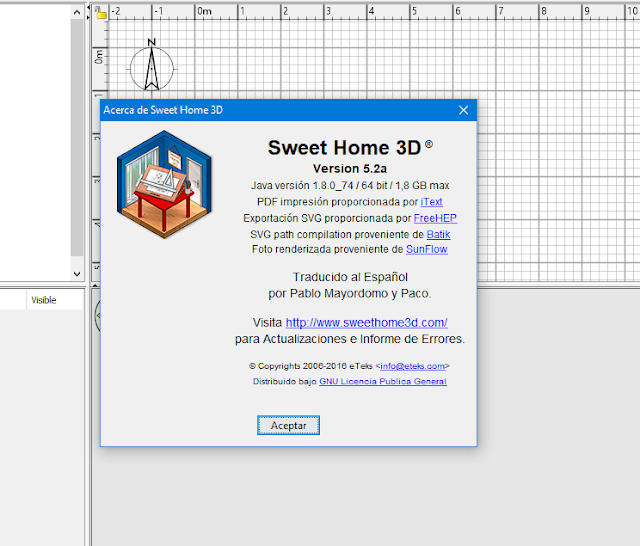
Task: Click the Aceptar button
Action: 288,425
